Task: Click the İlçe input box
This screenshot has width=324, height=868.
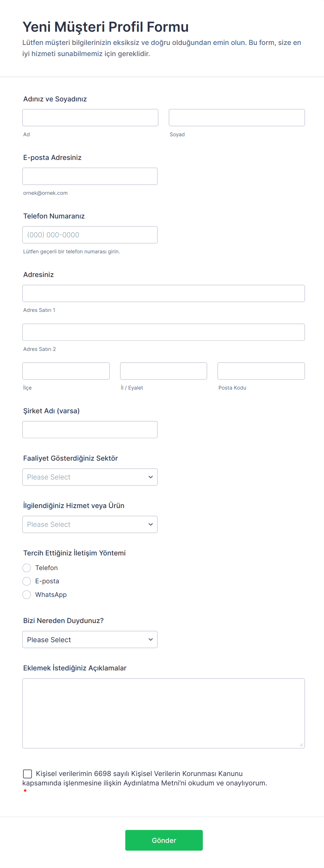Action: click(66, 371)
